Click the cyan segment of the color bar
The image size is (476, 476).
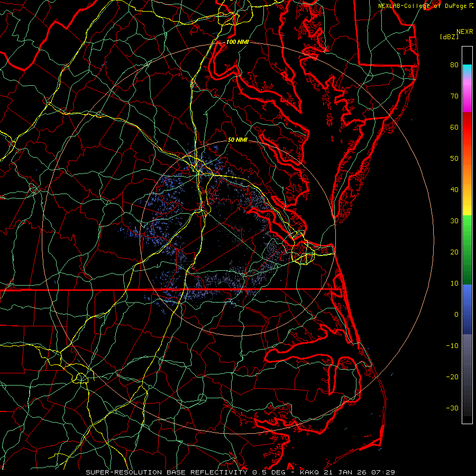pos(467,69)
